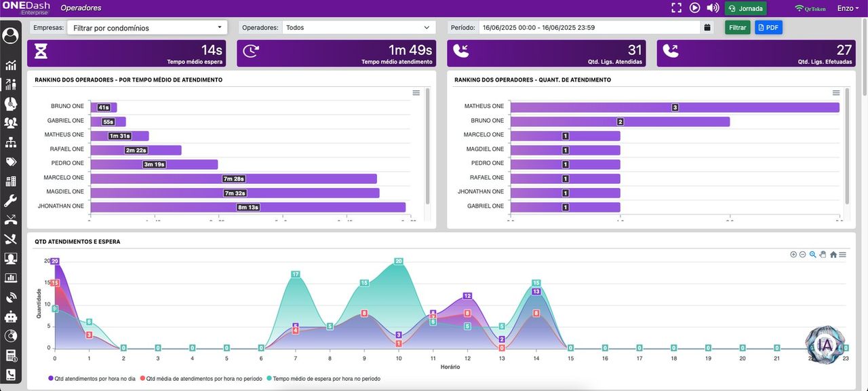Open the user profile icon in sidebar
The height and width of the screenshot is (391, 868).
[x=10, y=36]
